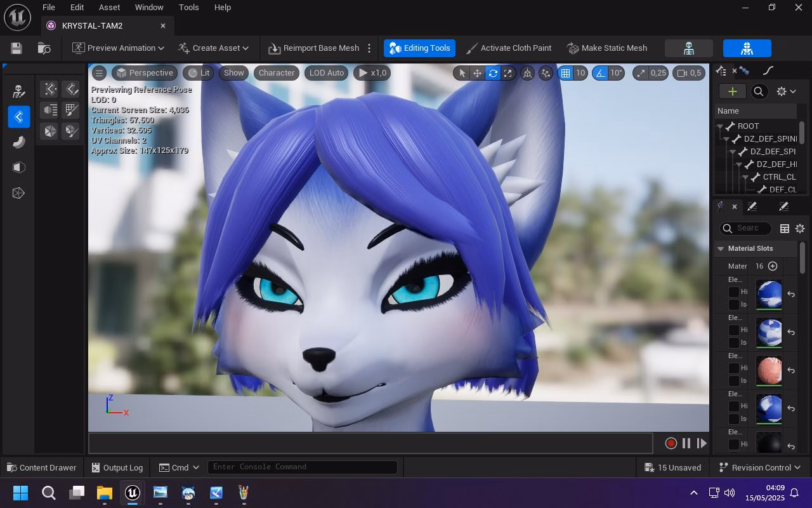
Task: Check Highlight box of fourth material element
Action: pos(733,406)
